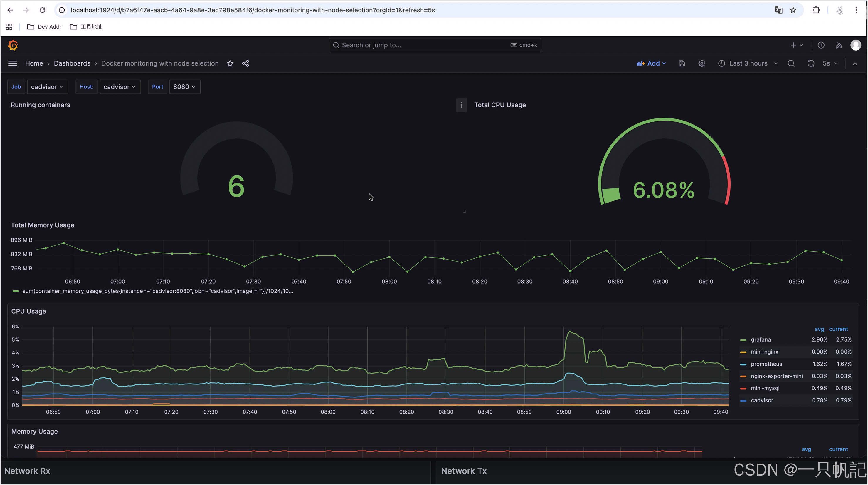Click the share dashboard icon
Viewport: 868px width, 485px height.
245,63
